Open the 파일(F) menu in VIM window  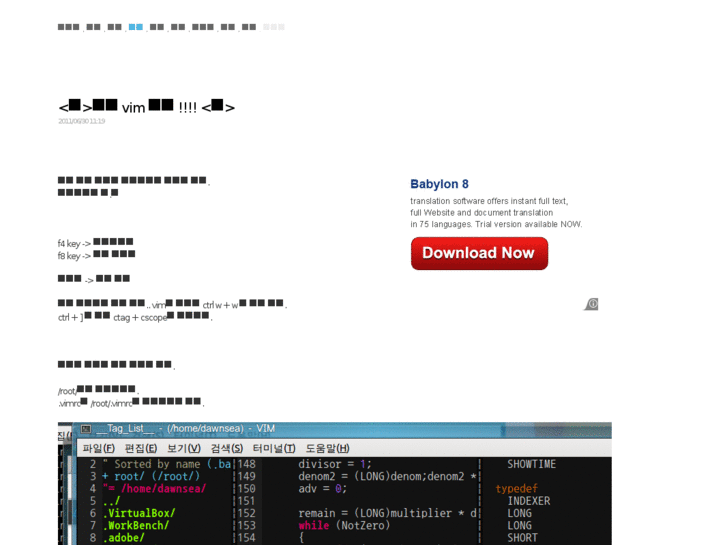(98, 449)
